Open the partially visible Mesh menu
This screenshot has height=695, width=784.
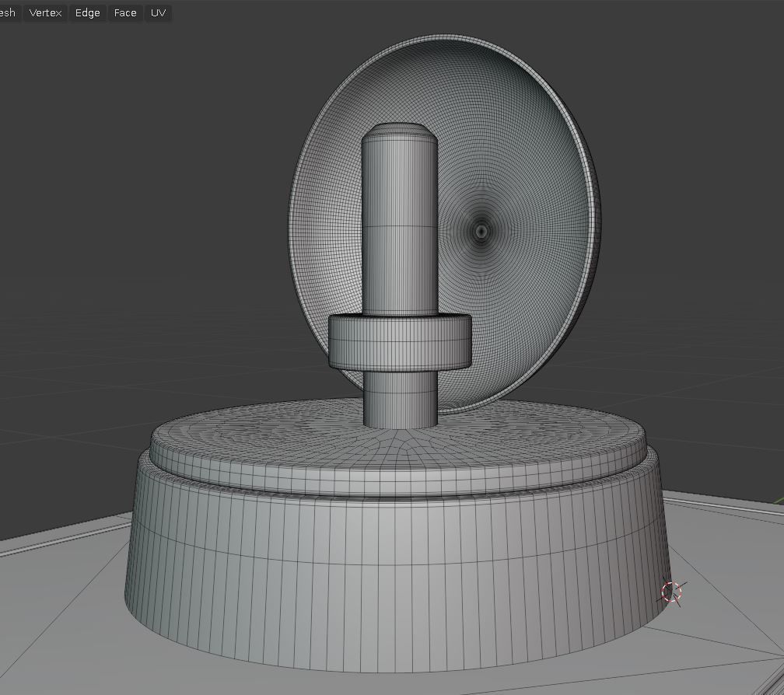(8, 13)
